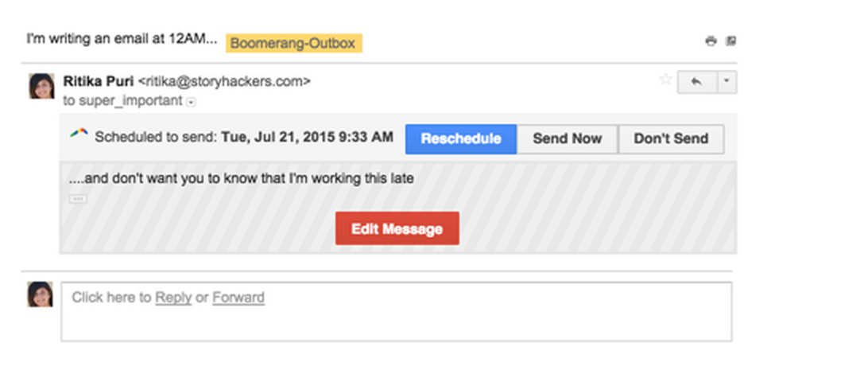Click Ritika Puri's avatar beside the sender name

click(41, 87)
